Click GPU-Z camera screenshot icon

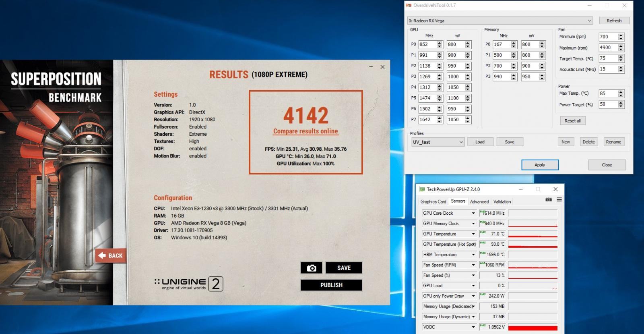(548, 199)
